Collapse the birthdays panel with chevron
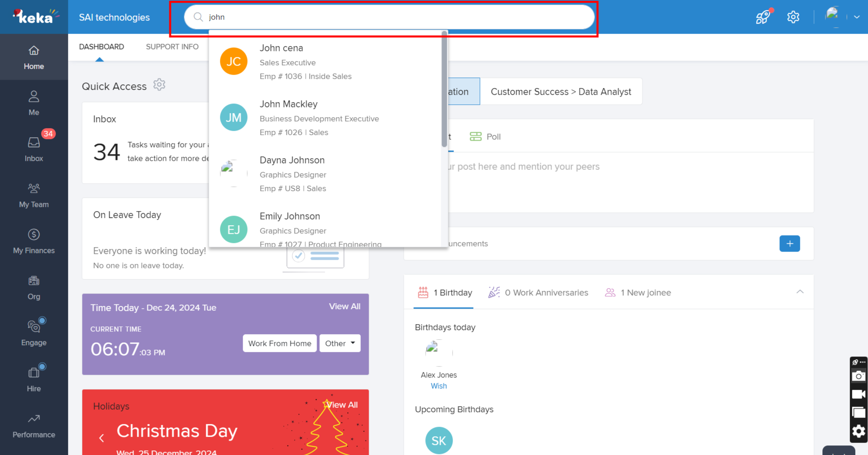Image resolution: width=868 pixels, height=455 pixels. [800, 292]
